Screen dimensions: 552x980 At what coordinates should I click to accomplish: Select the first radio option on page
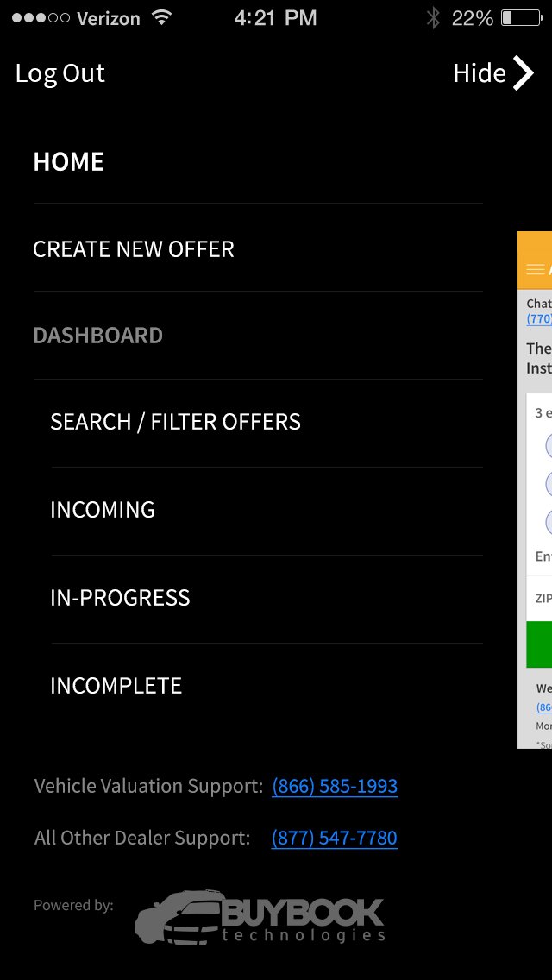tap(549, 446)
